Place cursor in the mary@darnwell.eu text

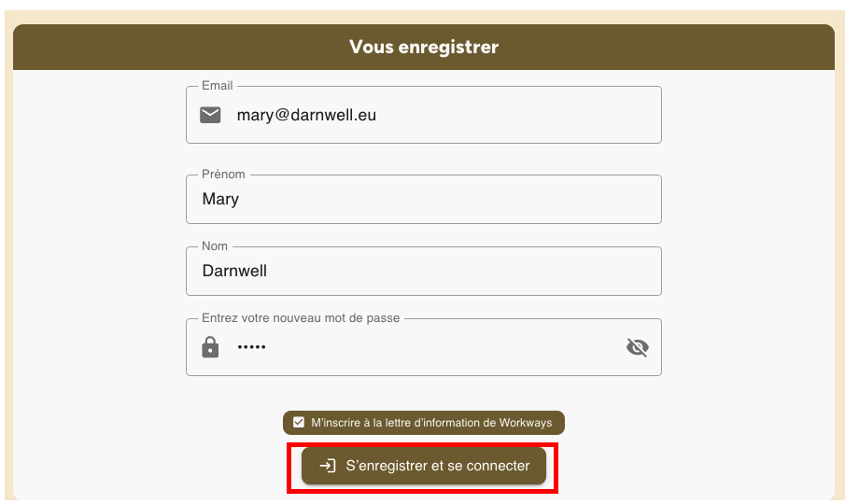click(306, 116)
